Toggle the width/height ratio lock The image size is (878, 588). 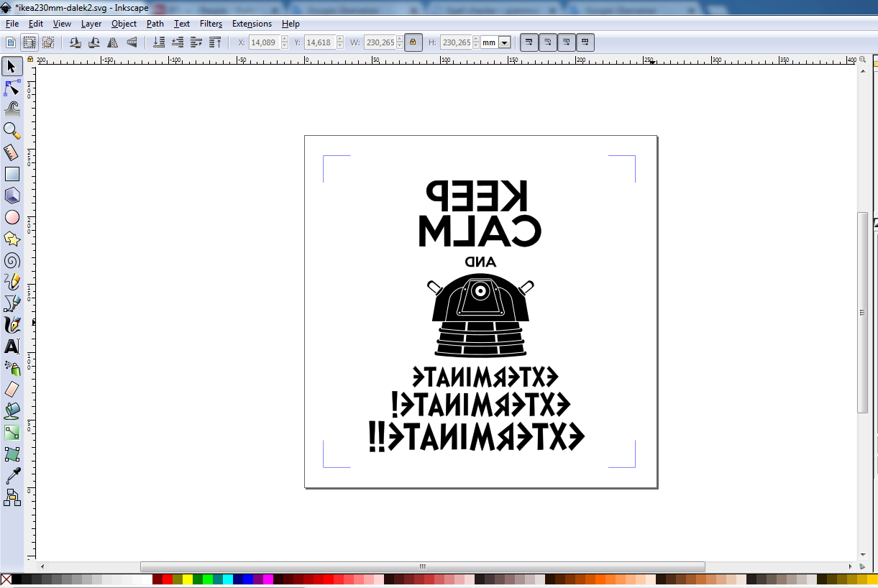412,42
